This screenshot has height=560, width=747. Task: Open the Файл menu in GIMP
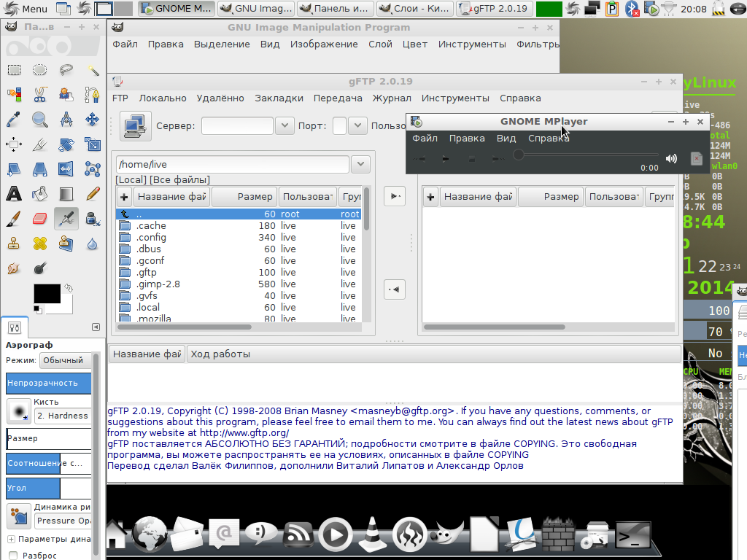point(125,44)
